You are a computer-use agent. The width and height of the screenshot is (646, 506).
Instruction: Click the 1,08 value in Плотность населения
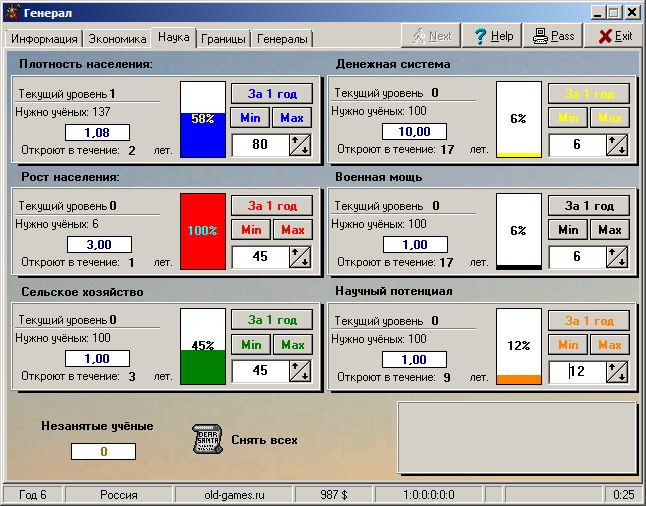tap(97, 133)
